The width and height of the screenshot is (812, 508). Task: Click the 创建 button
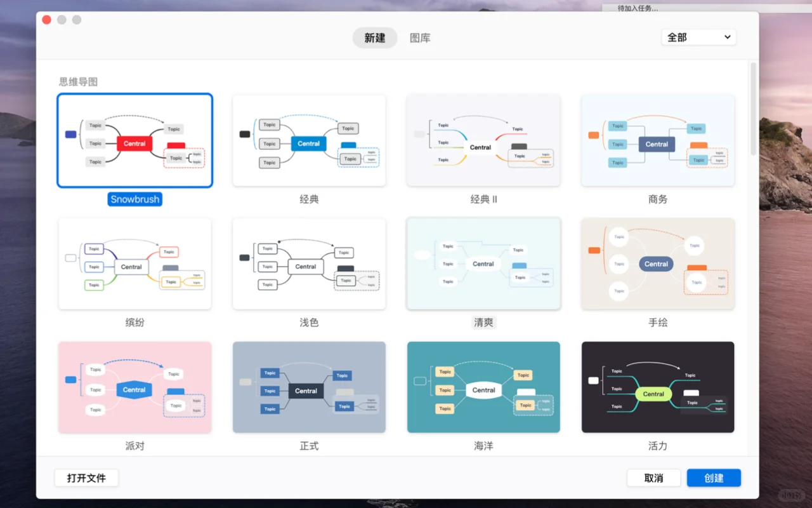coord(714,478)
